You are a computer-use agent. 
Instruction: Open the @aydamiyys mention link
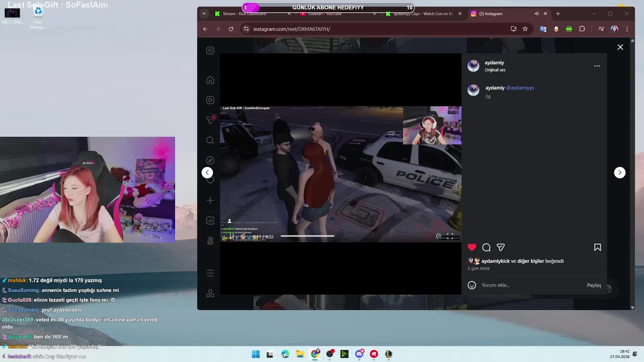coord(520,88)
